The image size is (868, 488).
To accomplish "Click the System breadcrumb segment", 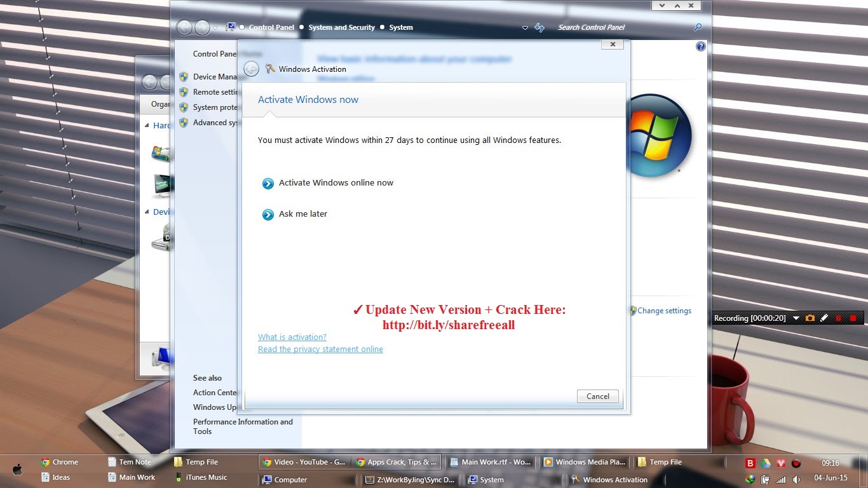I will click(x=401, y=27).
